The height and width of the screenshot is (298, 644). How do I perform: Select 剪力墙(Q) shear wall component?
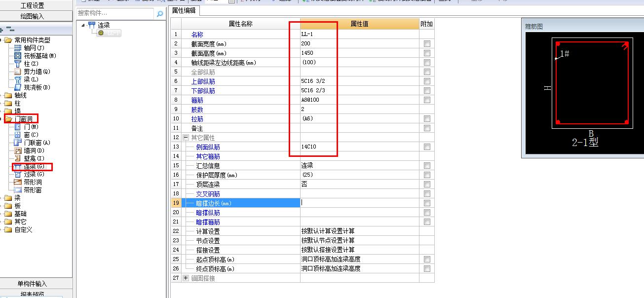tap(33, 72)
